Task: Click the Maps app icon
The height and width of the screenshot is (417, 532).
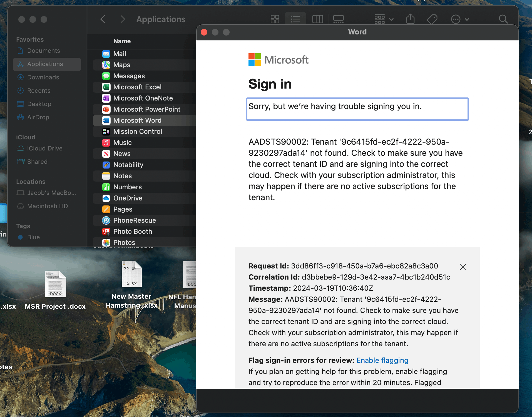Action: point(106,65)
